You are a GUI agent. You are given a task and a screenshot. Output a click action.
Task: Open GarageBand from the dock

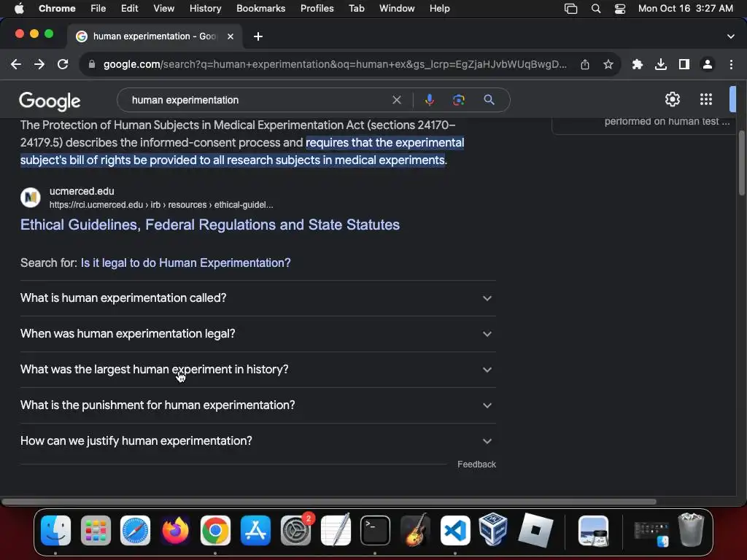415,530
